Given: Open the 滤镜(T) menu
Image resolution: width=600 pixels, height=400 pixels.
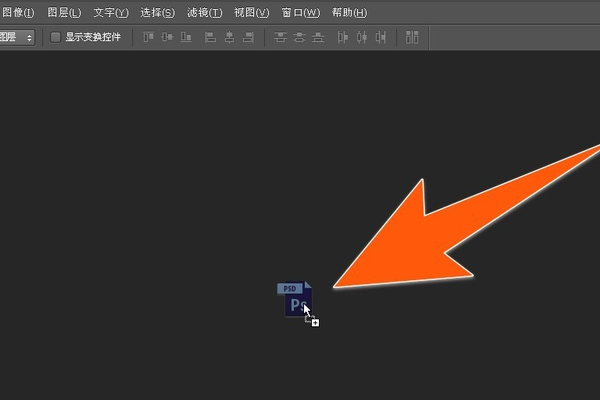Looking at the screenshot, I should tap(205, 13).
